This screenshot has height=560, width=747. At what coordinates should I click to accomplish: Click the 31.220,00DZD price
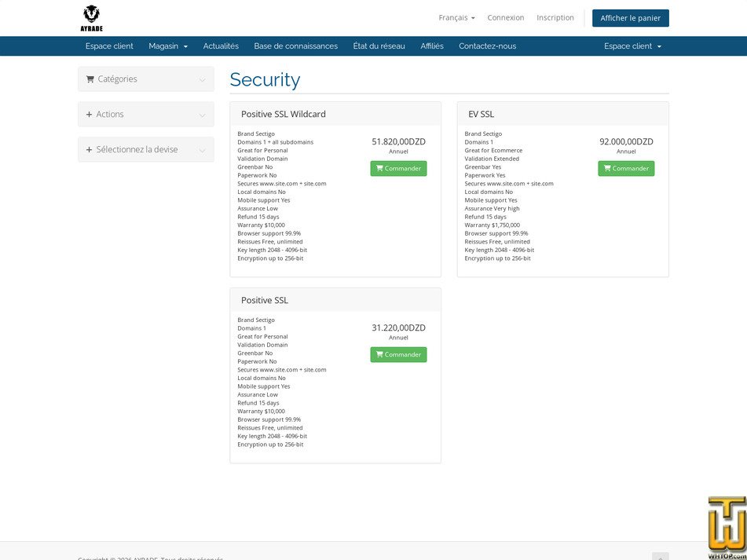pos(399,328)
